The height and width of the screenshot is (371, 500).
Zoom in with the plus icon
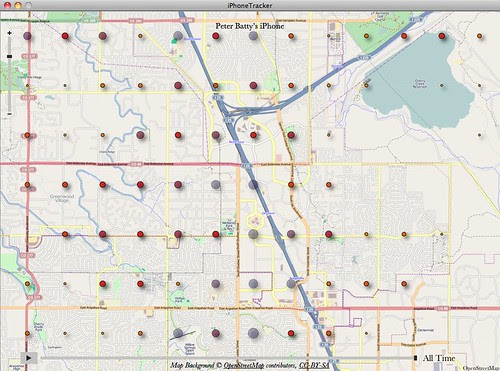9,33
